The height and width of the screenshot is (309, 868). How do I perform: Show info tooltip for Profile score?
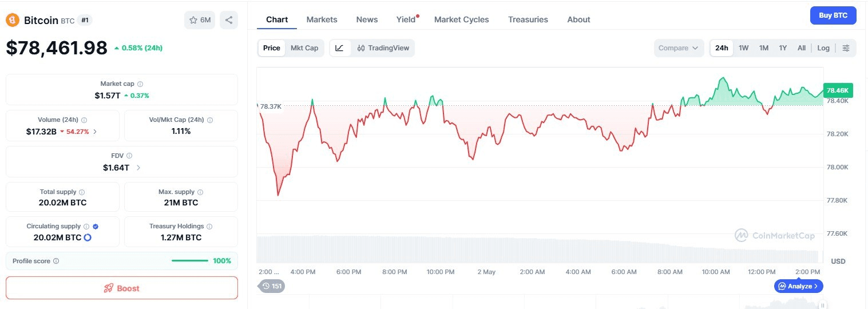click(56, 261)
